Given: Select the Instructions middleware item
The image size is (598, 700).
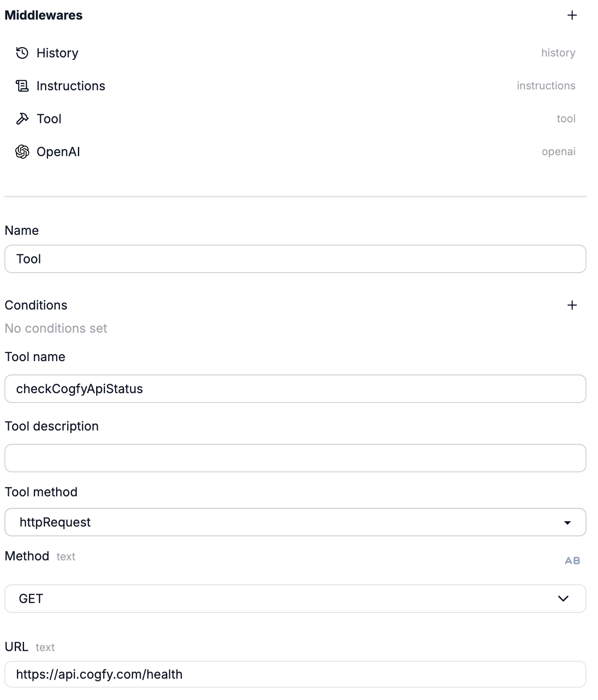Looking at the screenshot, I should (295, 86).
